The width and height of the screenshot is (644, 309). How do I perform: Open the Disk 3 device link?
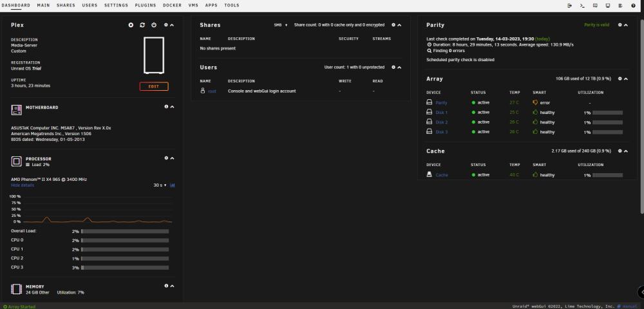[x=442, y=132]
